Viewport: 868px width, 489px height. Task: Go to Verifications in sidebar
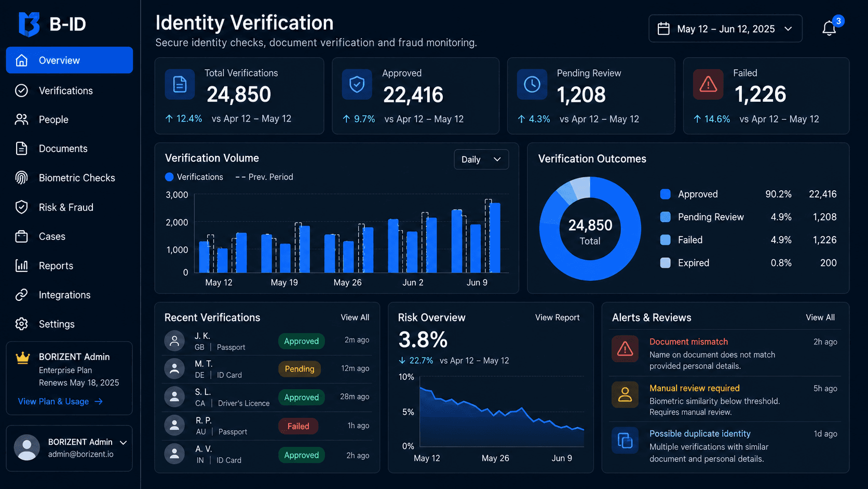(70, 90)
